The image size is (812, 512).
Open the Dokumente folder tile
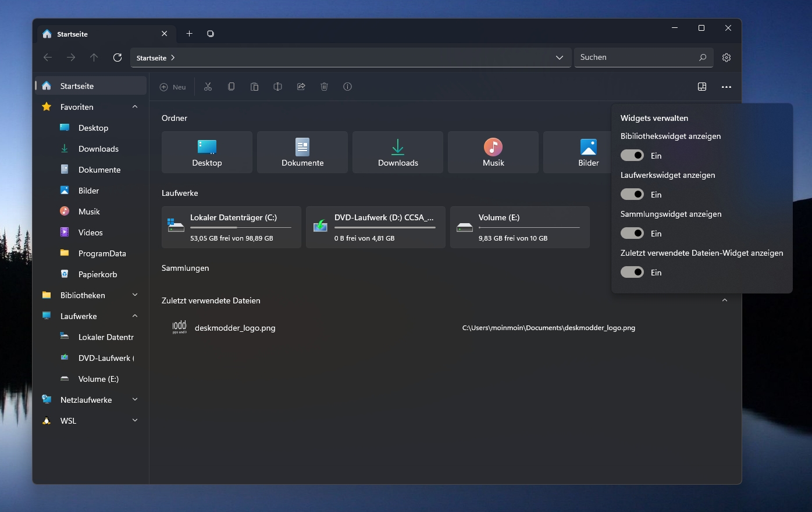point(302,152)
